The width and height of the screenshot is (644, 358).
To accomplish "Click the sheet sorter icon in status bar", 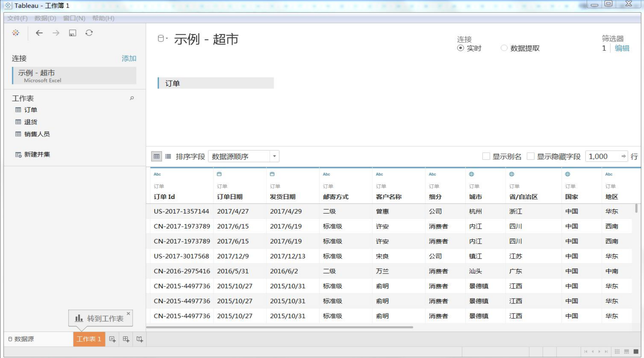I will (x=617, y=352).
